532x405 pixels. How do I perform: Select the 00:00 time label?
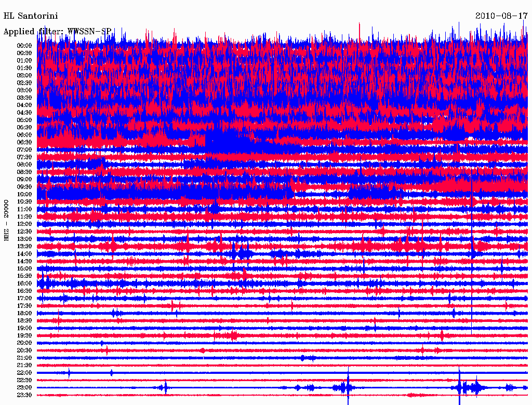click(24, 46)
